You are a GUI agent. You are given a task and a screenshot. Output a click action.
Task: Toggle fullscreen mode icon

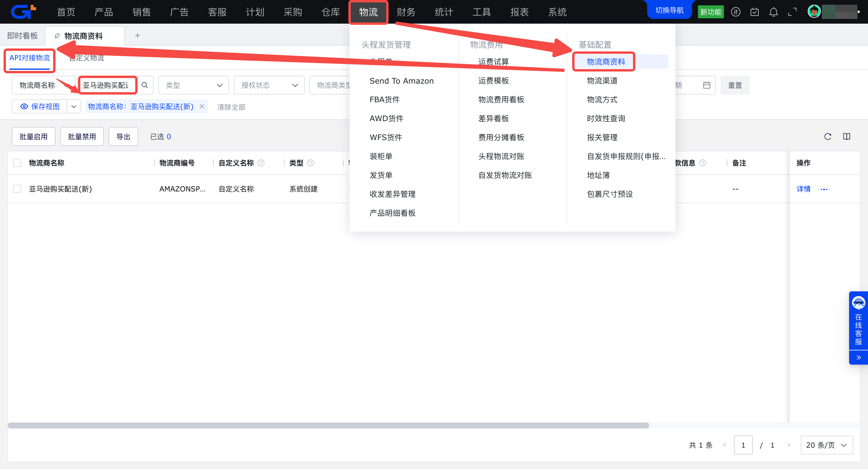point(792,12)
